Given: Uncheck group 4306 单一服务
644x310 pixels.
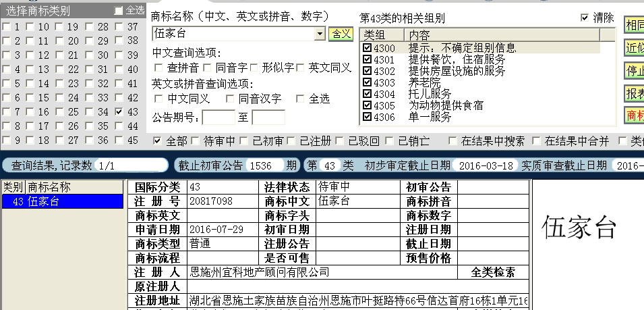Looking at the screenshot, I should (367, 117).
